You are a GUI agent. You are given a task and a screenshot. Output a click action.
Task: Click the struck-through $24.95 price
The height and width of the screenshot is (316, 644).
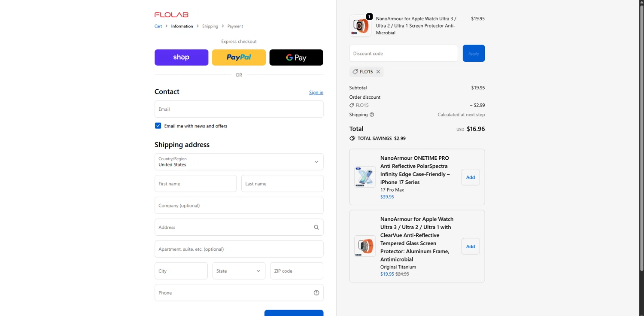(402, 274)
